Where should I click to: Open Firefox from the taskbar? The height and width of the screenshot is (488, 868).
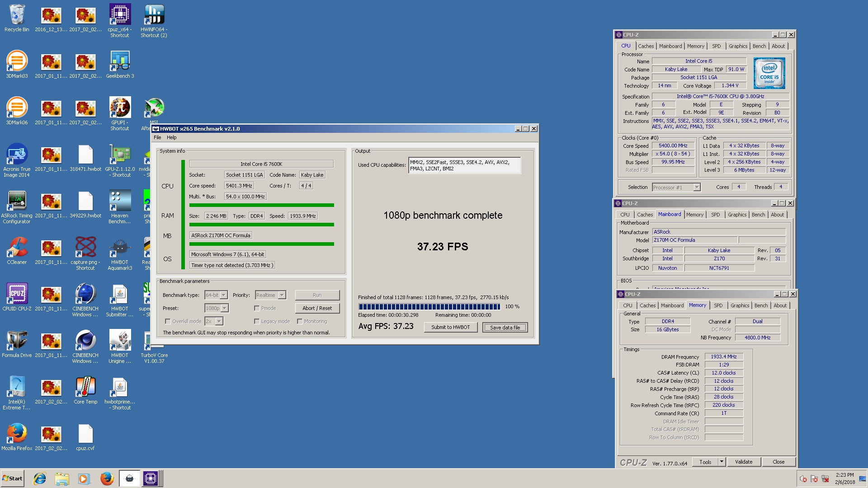click(107, 479)
